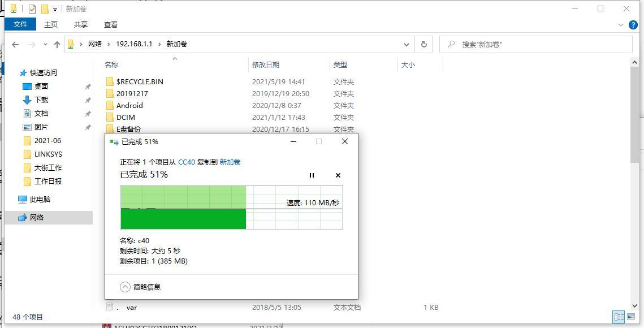Unpin 图片 using its pin icon

pyautogui.click(x=88, y=127)
